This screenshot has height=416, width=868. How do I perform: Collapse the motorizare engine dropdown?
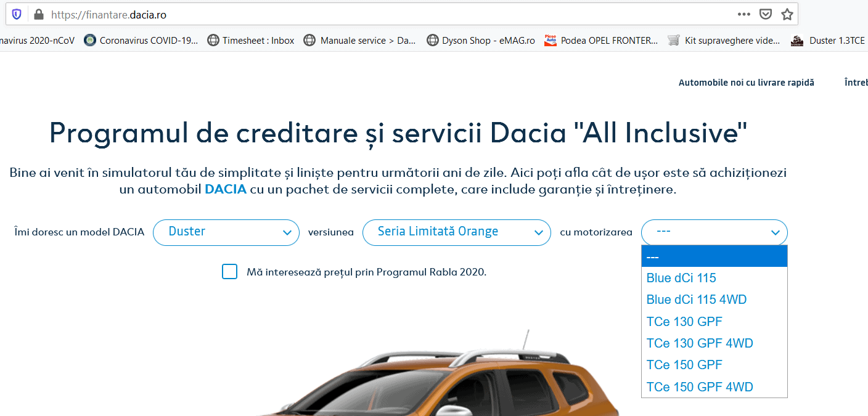(x=714, y=232)
